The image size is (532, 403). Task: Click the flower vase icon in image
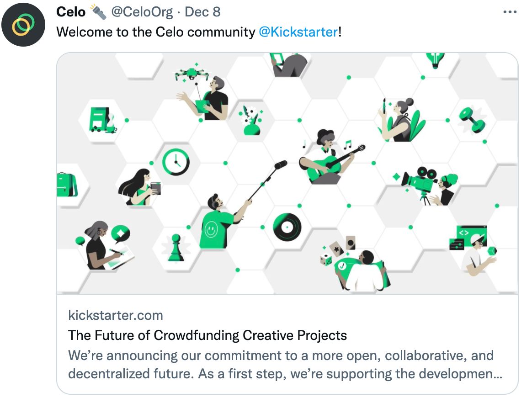(250, 121)
